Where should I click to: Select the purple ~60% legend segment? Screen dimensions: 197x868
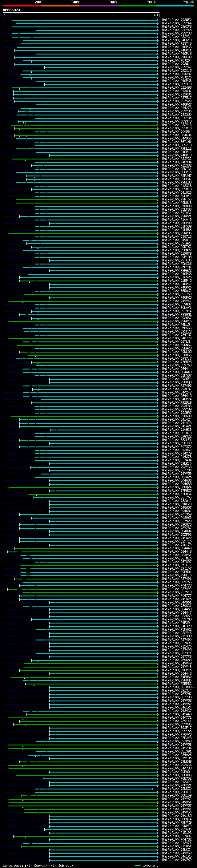pos(98,6)
